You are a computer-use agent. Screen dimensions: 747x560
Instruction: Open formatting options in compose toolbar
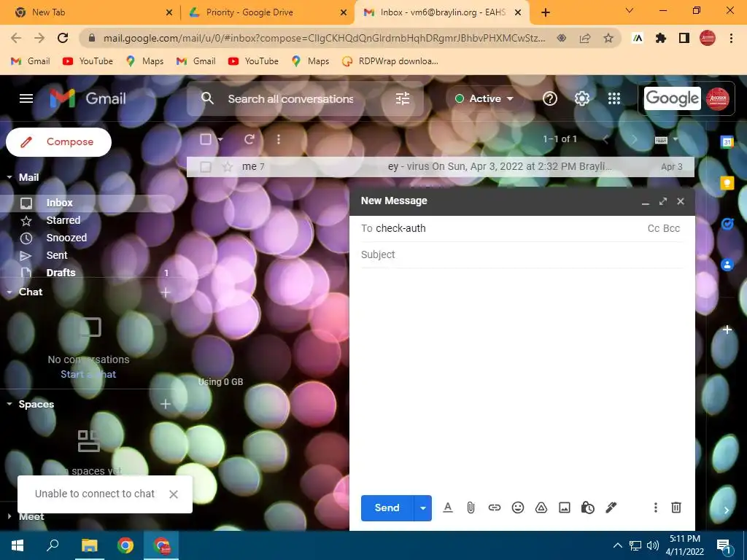pos(447,507)
